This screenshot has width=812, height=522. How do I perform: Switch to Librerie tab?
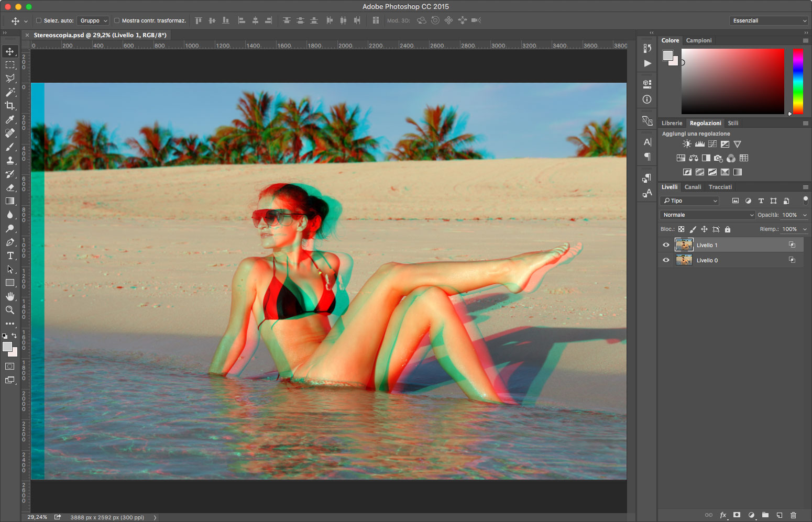(672, 123)
